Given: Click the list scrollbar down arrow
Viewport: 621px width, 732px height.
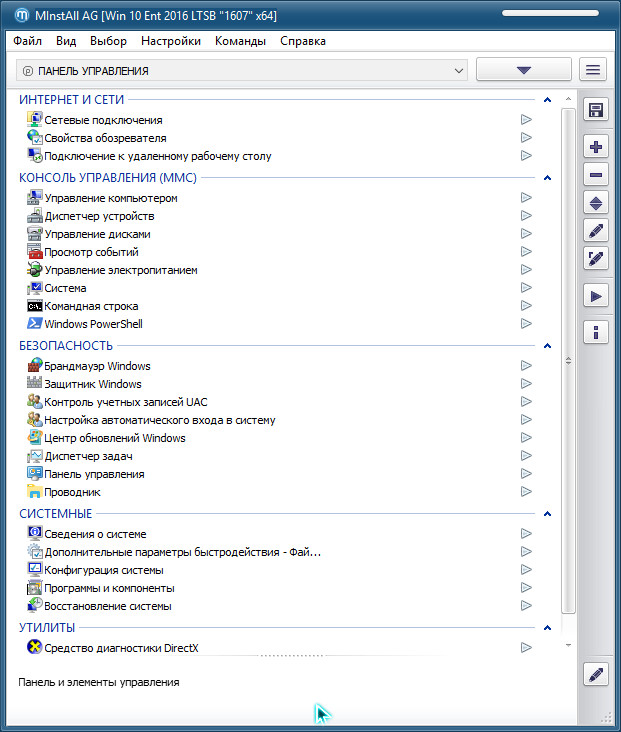Looking at the screenshot, I should [x=568, y=645].
